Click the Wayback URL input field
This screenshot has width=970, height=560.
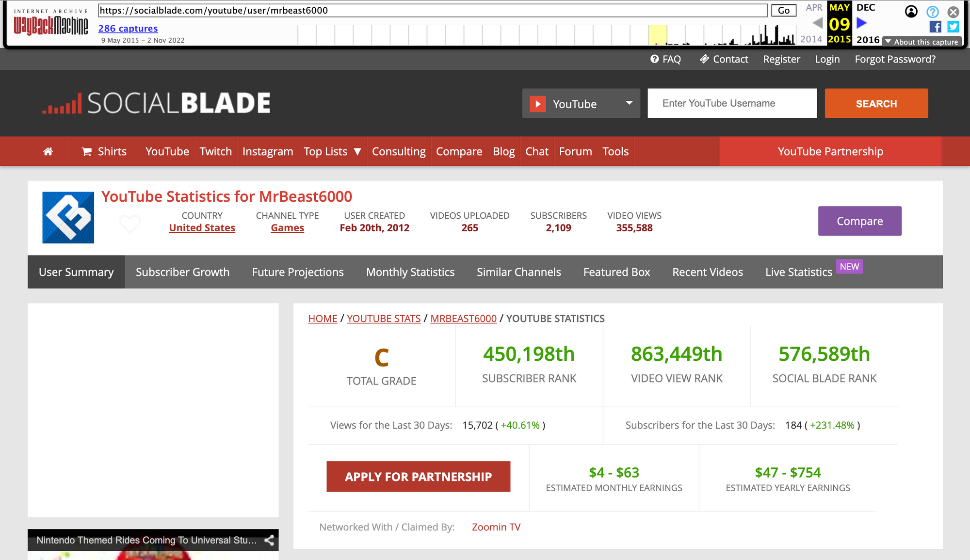(x=433, y=11)
